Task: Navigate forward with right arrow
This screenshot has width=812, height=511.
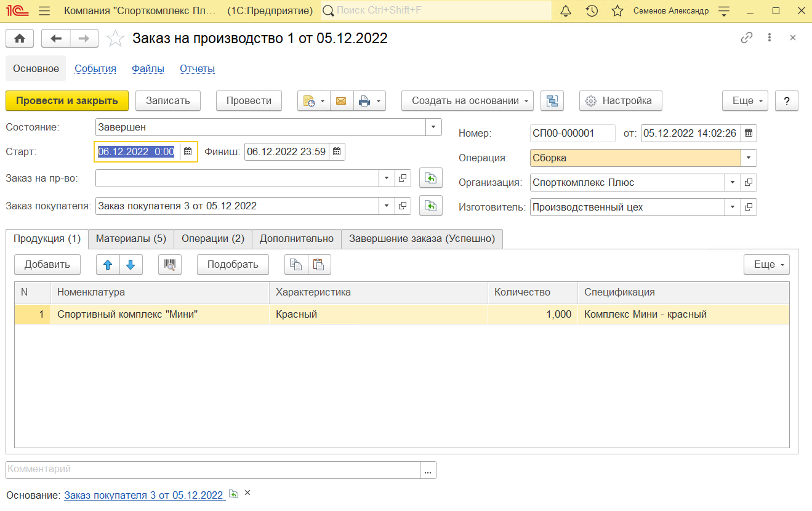Action: [x=84, y=38]
